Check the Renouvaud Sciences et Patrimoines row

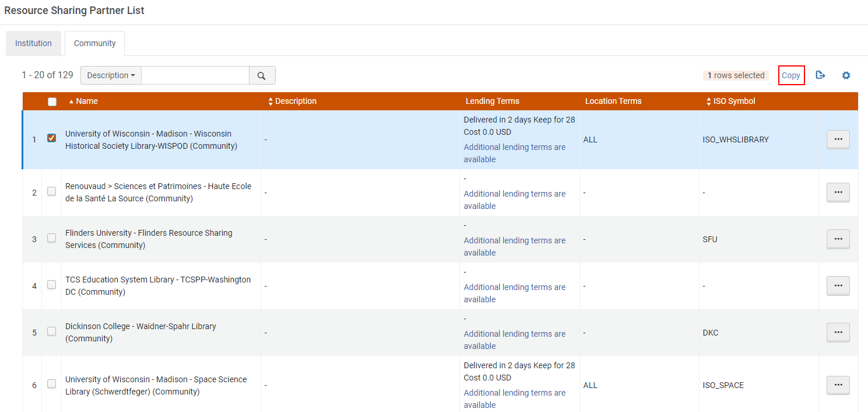(x=52, y=191)
